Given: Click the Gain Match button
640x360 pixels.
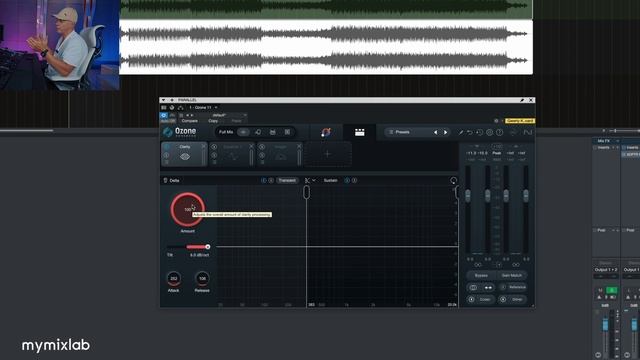Looking at the screenshot, I should tap(511, 276).
